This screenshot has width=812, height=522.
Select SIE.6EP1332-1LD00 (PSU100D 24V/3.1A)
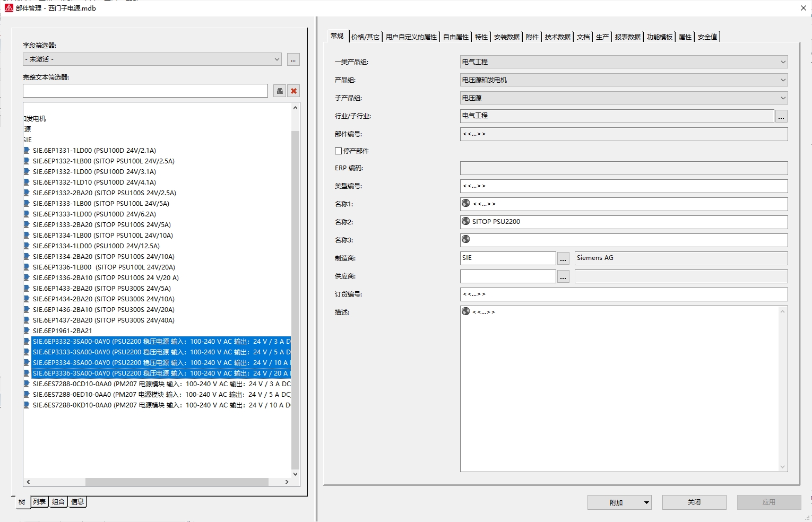(x=94, y=171)
